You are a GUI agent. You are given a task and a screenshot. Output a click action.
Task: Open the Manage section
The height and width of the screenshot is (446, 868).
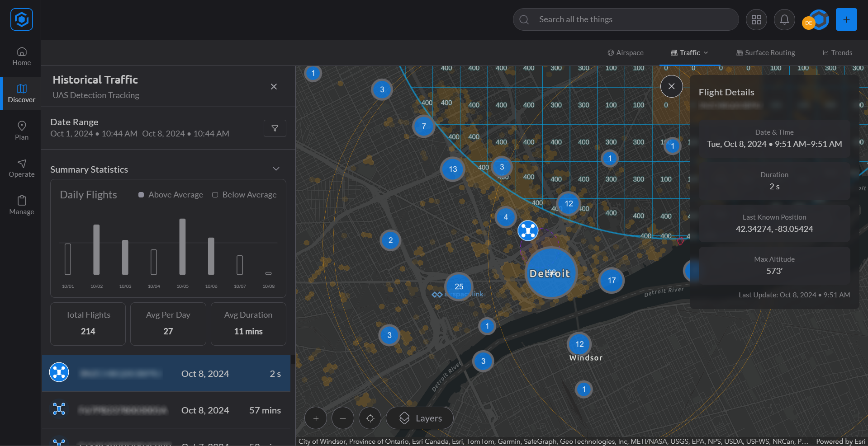[x=21, y=206]
